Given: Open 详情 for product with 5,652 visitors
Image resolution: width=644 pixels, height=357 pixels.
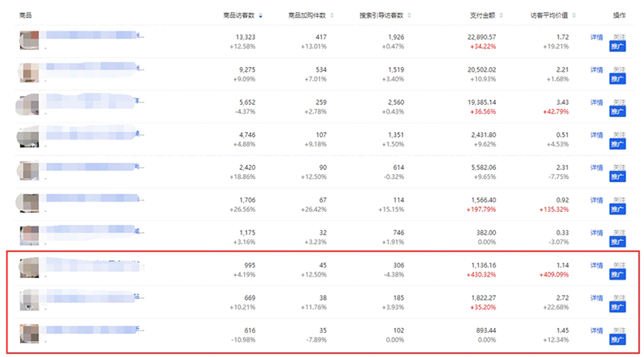Looking at the screenshot, I should click(x=597, y=102).
